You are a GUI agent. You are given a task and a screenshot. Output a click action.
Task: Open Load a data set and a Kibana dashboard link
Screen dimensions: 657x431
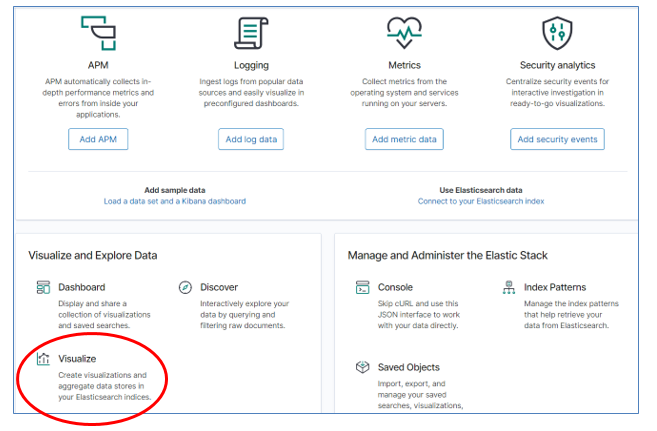(175, 201)
